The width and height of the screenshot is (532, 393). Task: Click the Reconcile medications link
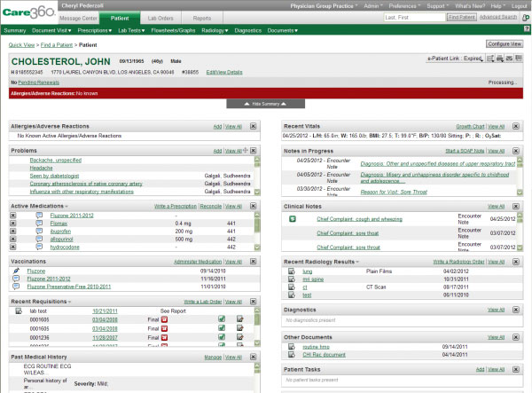[211, 207]
